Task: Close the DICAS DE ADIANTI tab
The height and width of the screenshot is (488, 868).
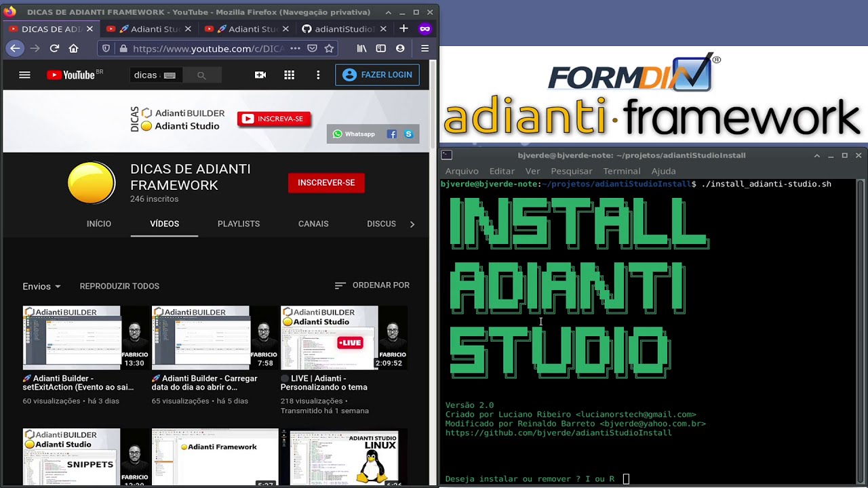Action: pyautogui.click(x=90, y=28)
